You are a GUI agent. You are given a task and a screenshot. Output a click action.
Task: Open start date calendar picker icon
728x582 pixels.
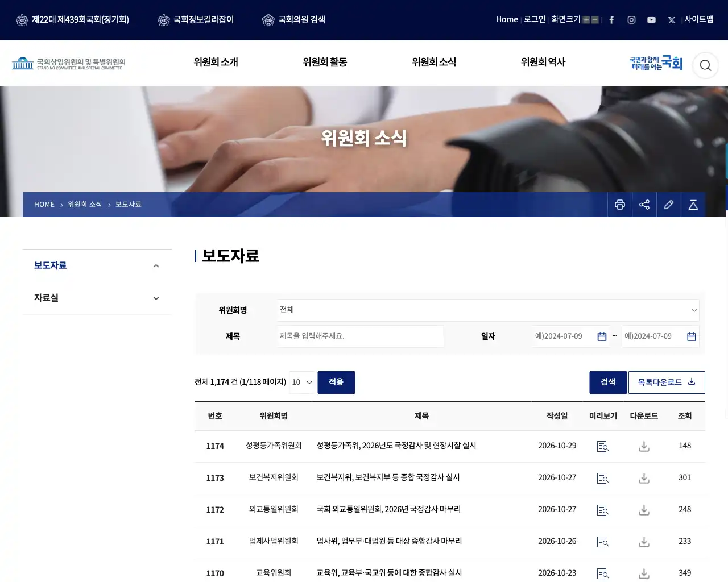[x=602, y=336]
